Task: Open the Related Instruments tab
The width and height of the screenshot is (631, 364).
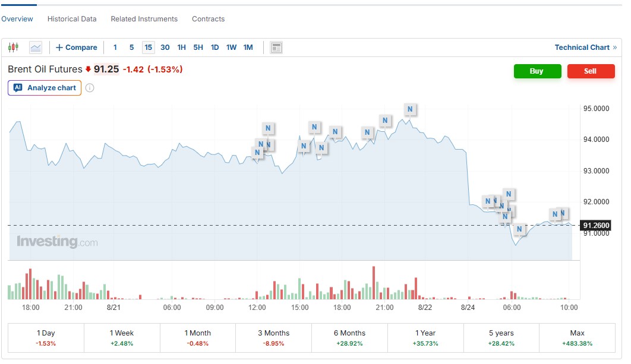Action: pyautogui.click(x=144, y=19)
